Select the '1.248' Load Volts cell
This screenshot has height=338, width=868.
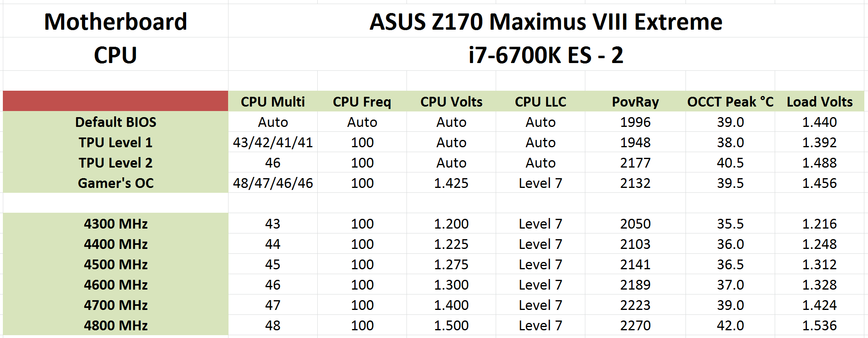point(820,244)
